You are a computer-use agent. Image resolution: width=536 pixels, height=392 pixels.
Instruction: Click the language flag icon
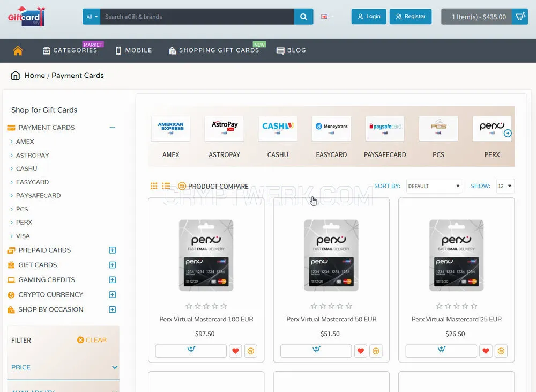coord(324,17)
